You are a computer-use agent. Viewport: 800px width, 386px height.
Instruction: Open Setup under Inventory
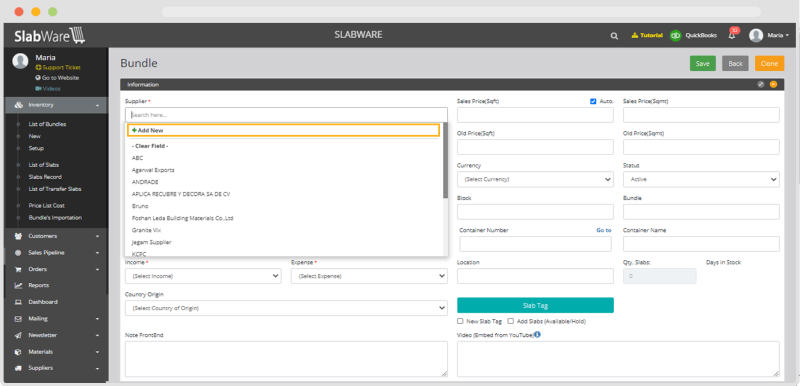(x=36, y=148)
